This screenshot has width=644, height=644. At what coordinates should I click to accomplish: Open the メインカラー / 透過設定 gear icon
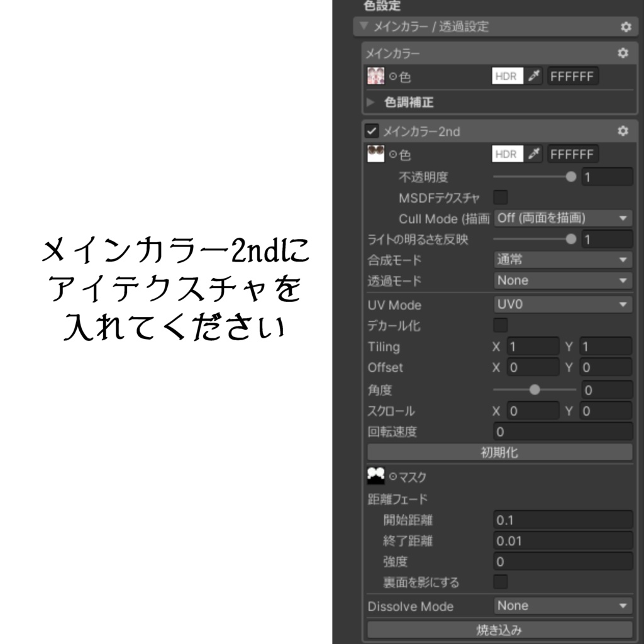tap(626, 26)
